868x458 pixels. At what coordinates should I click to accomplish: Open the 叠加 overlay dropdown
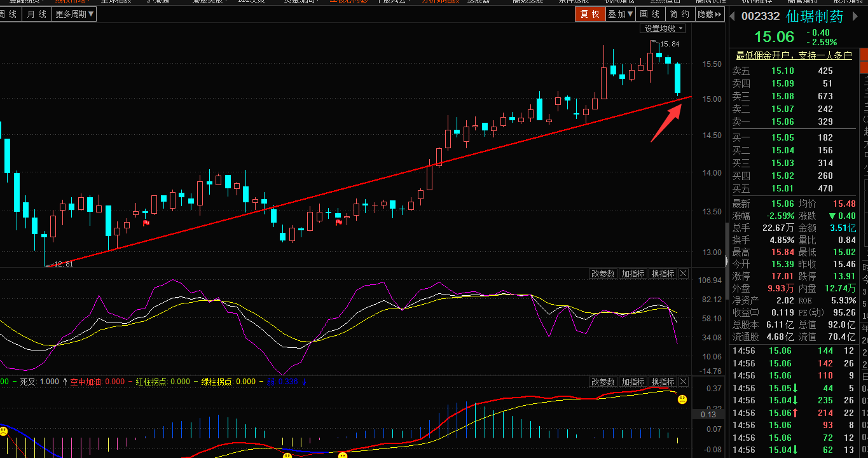tap(620, 14)
